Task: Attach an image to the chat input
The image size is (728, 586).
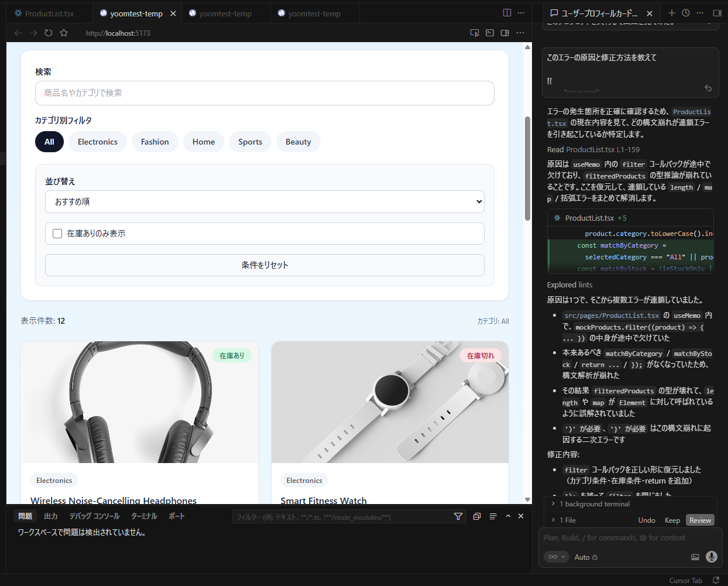Action: pyautogui.click(x=695, y=557)
